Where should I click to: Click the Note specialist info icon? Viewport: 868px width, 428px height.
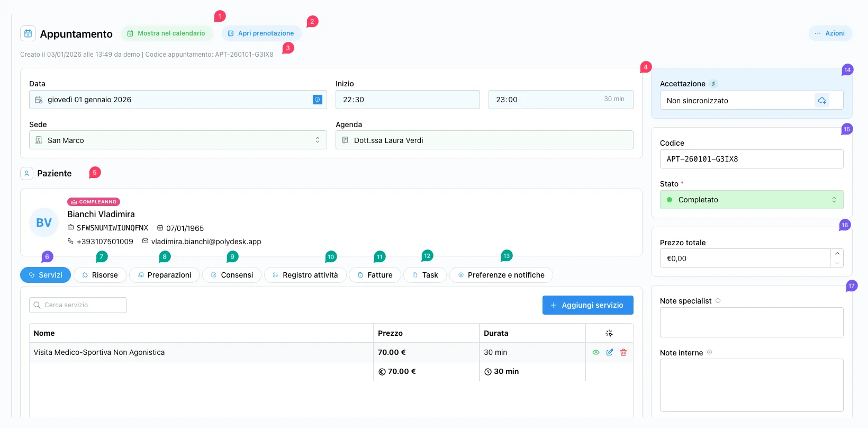[x=718, y=301]
